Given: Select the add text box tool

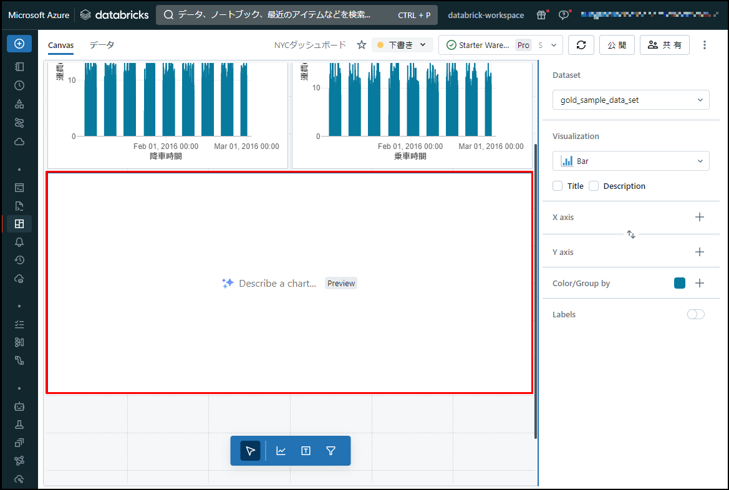Looking at the screenshot, I should pyautogui.click(x=306, y=451).
